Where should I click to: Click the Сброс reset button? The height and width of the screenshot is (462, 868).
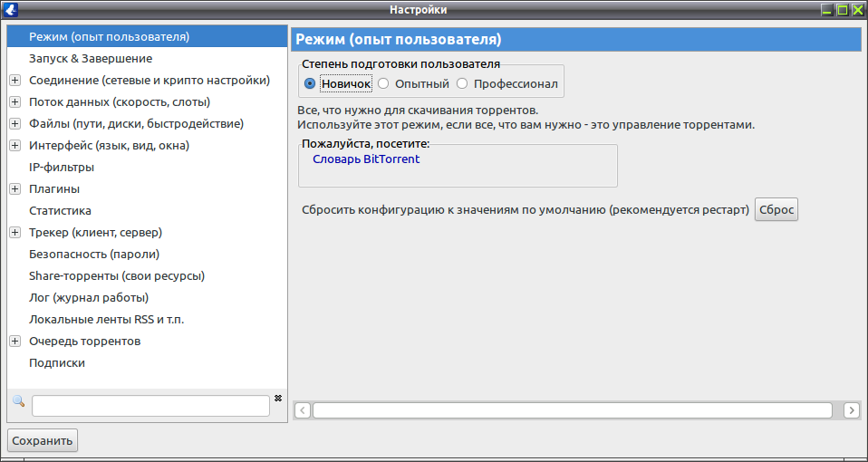pos(776,210)
